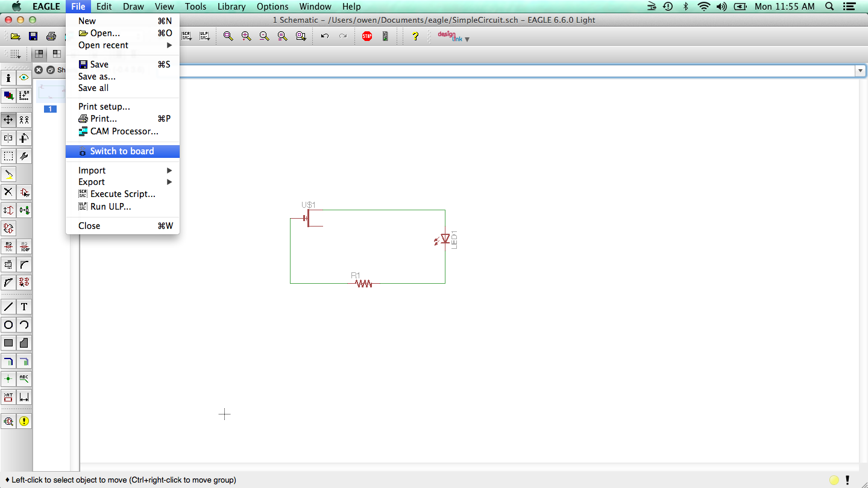Select the Change wrench tool

(24, 156)
